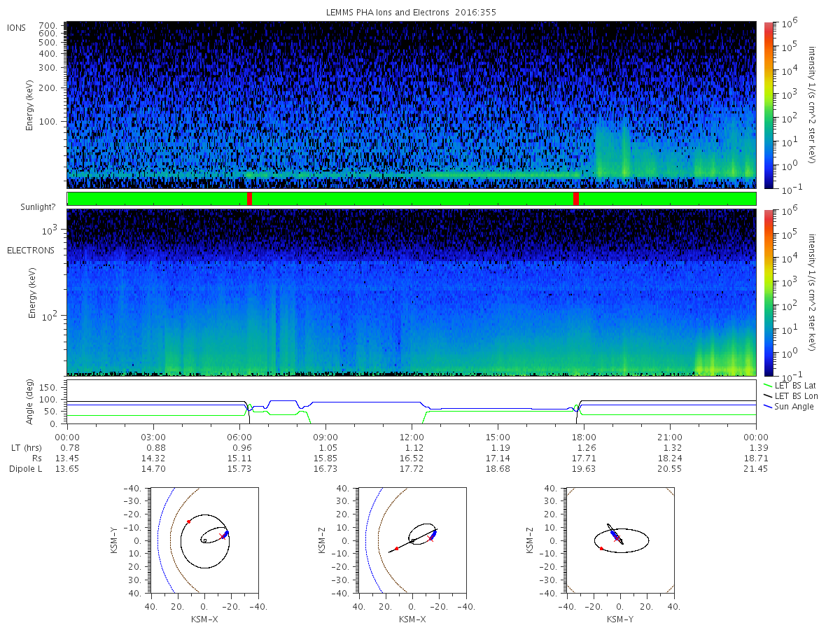Click the ions intensity color bar
This screenshot has width=840, height=630.
768,105
